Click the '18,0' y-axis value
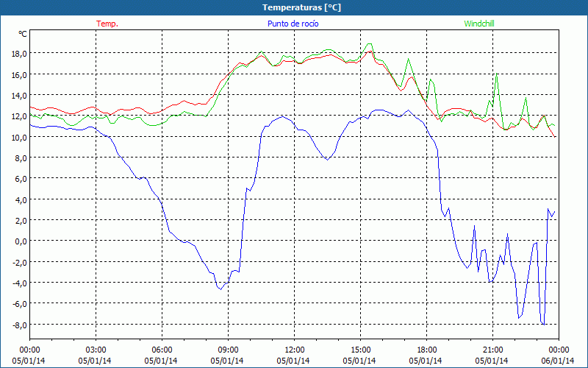Viewport: 588px width, 368px height. click(x=19, y=54)
